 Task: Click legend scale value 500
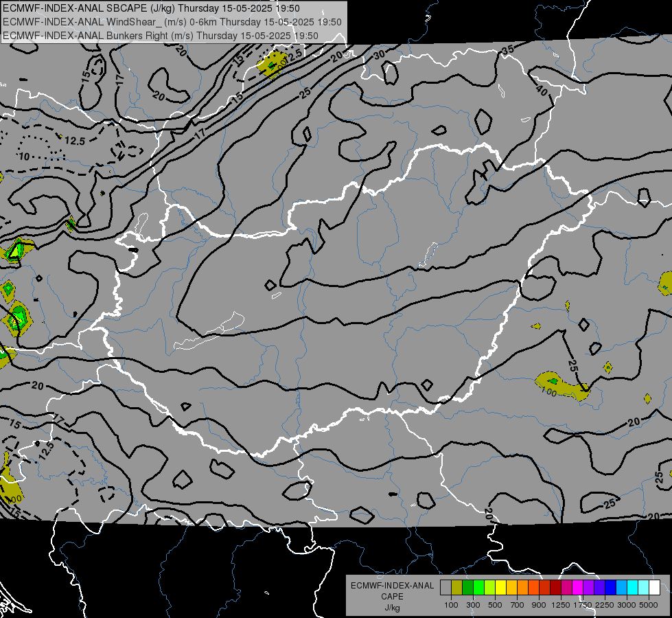point(495,605)
